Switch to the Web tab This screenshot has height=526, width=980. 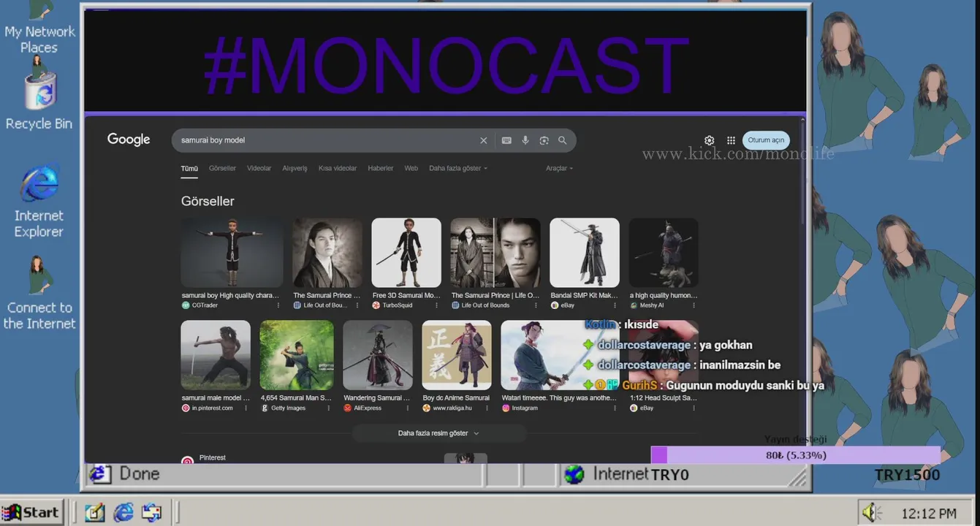411,168
